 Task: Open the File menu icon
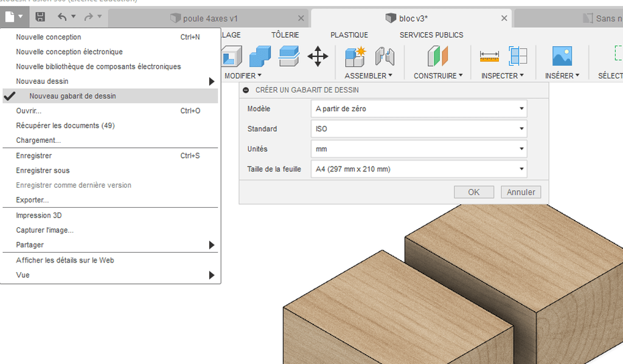13,16
